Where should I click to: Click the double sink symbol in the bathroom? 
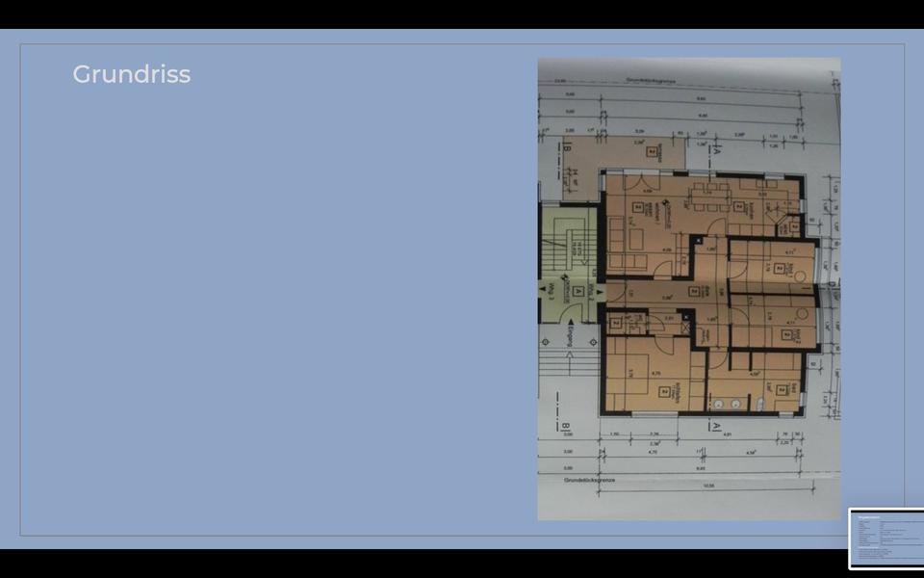[x=727, y=403]
